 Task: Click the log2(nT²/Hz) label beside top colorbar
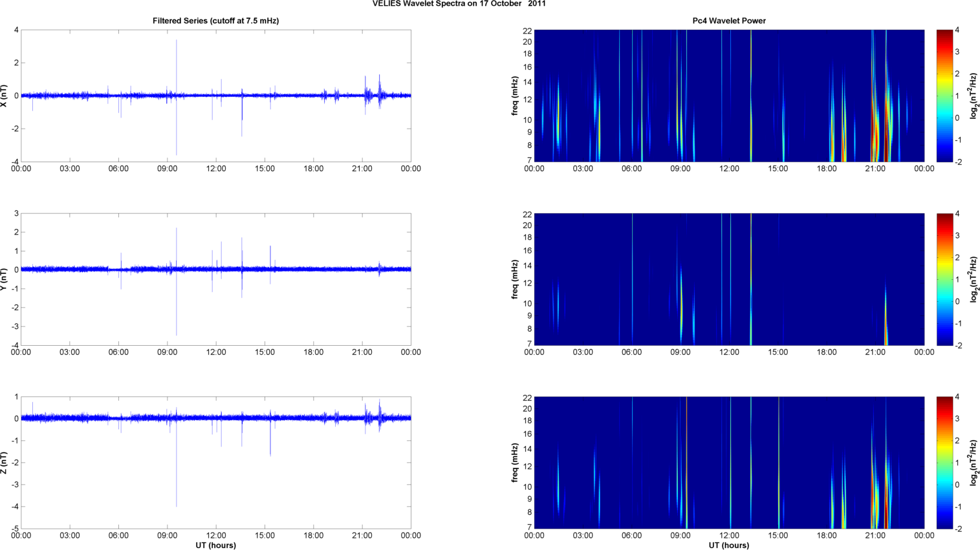(x=974, y=96)
